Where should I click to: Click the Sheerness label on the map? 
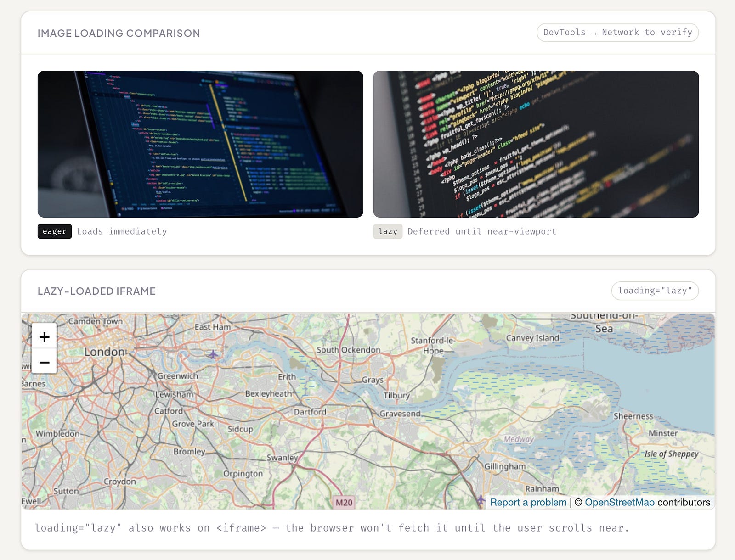pyautogui.click(x=633, y=416)
